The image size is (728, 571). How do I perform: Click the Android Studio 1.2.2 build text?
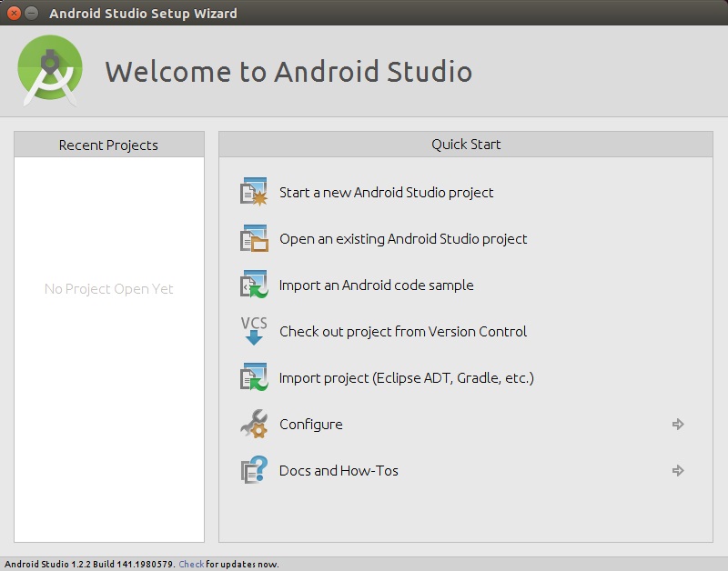tap(90, 564)
